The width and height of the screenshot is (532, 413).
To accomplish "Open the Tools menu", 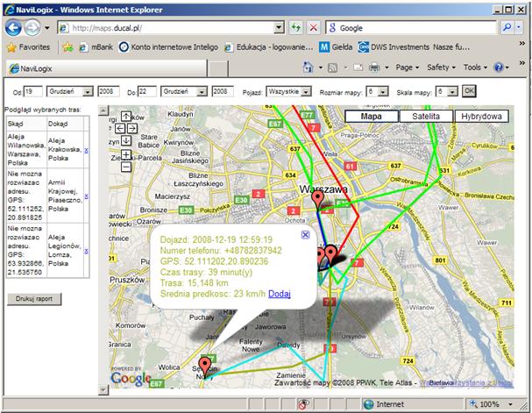I will [x=475, y=68].
